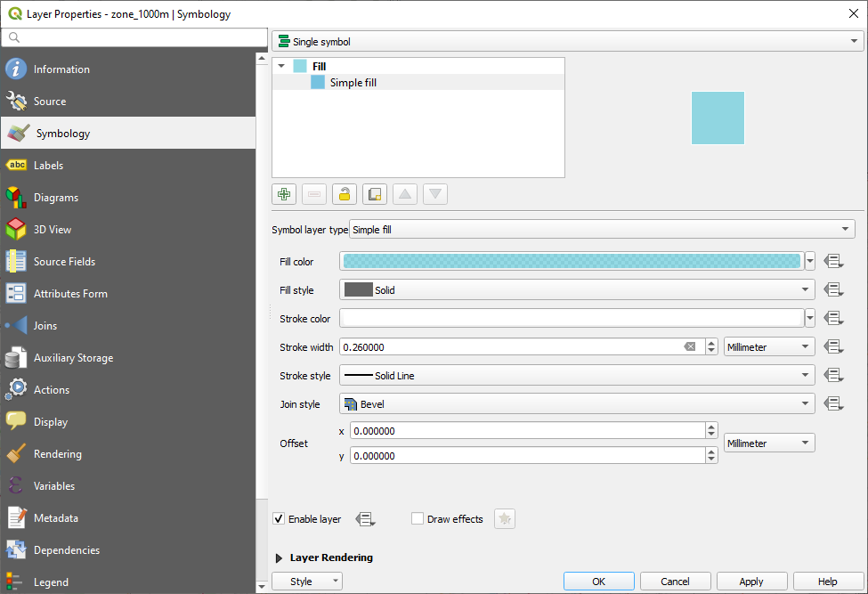The height and width of the screenshot is (594, 868).
Task: Open the Single symbol renderer dropdown
Action: pos(567,42)
